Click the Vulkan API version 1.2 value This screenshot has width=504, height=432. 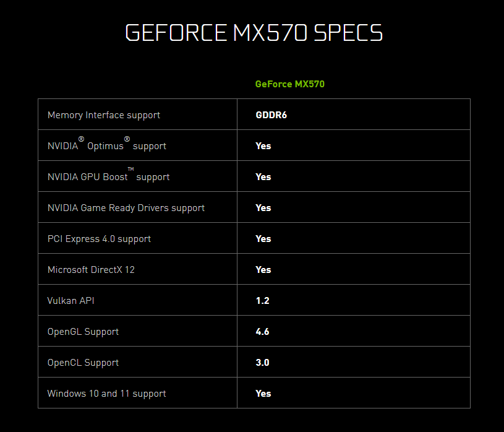[x=262, y=301]
